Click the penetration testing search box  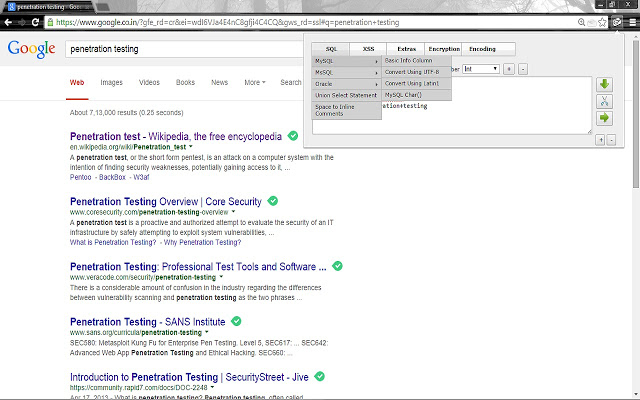point(184,49)
